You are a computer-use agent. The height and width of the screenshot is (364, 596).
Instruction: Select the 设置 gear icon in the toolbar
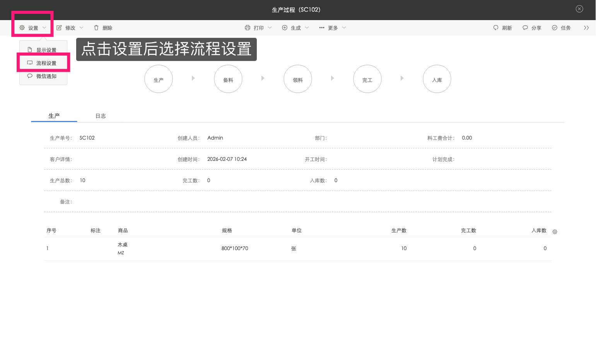[x=22, y=27]
